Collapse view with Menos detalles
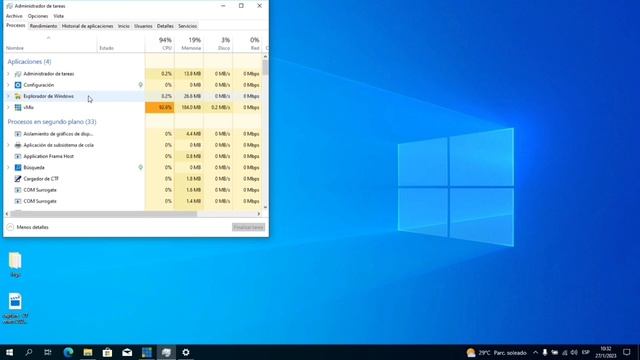 28,227
